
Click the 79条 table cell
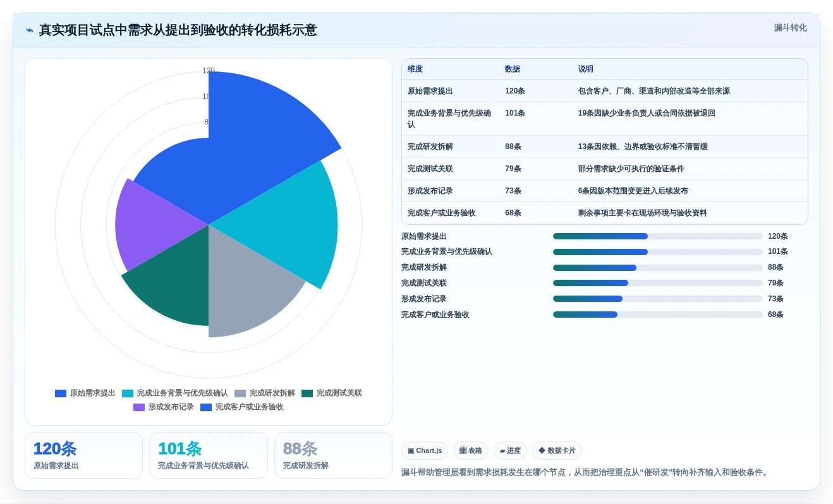[513, 169]
